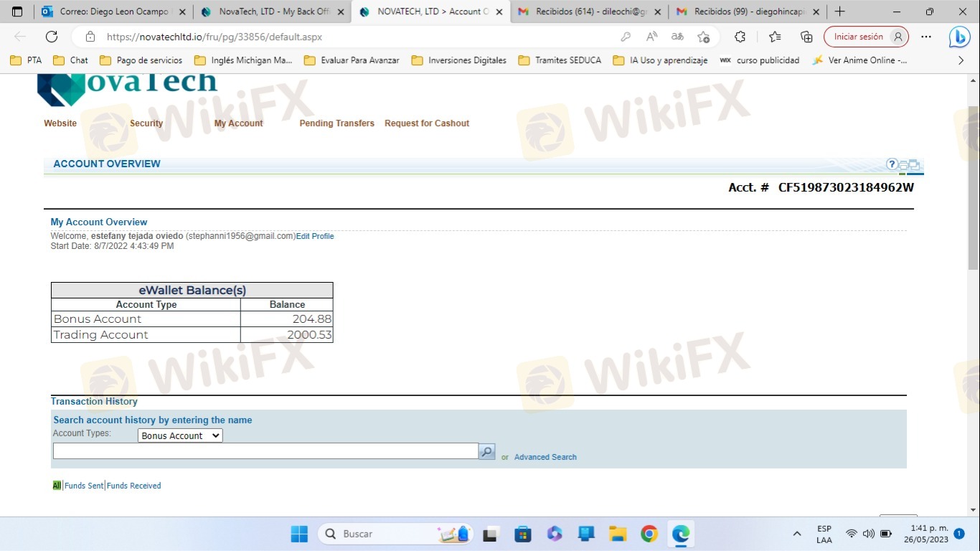980x551 pixels.
Task: Open Collections icon in toolbar
Action: point(806,37)
